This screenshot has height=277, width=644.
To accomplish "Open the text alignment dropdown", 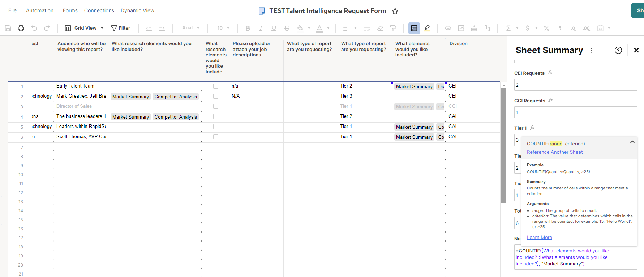I will coord(349,28).
